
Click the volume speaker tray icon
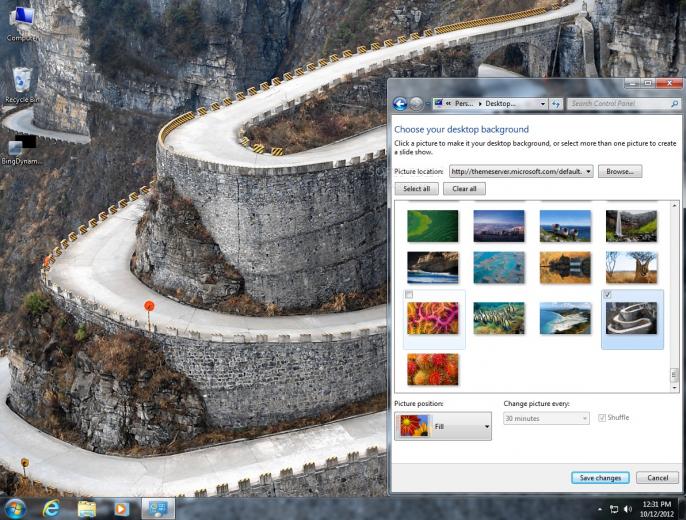pyautogui.click(x=628, y=509)
